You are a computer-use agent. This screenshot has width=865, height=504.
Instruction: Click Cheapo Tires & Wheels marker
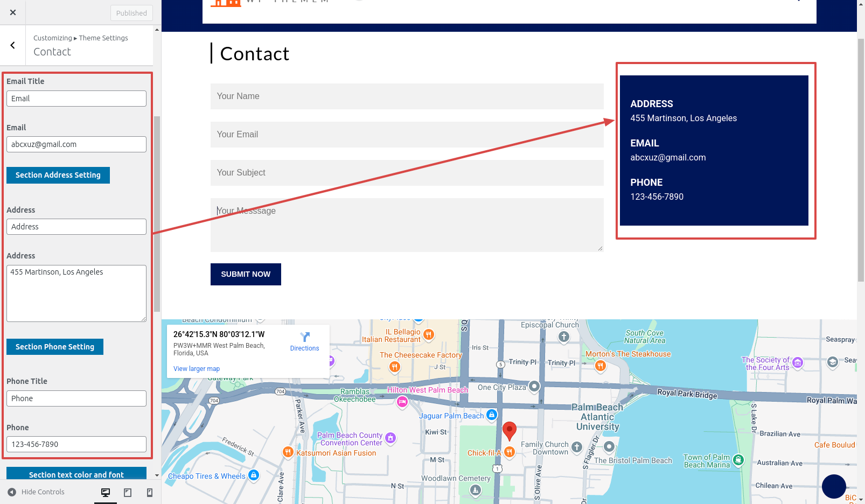point(254,475)
